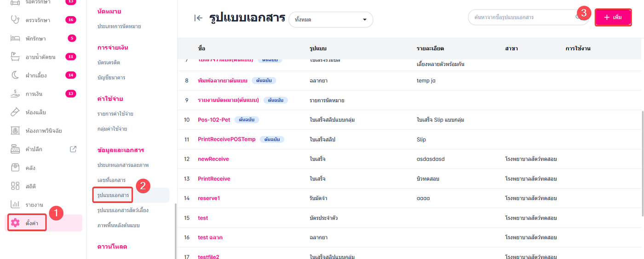The height and width of the screenshot is (259, 644).
Task: Open the Pos-102-Pet template link
Action: [214, 120]
